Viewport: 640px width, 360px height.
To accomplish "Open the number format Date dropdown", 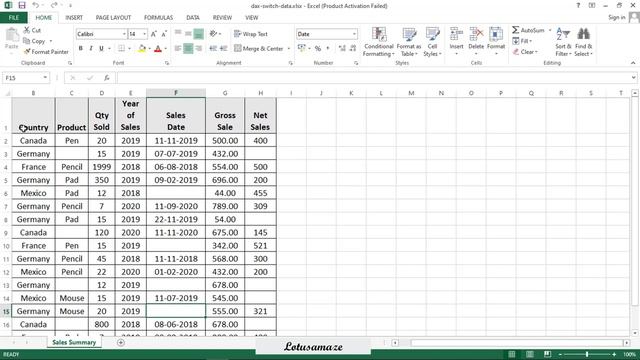I will pos(354,34).
